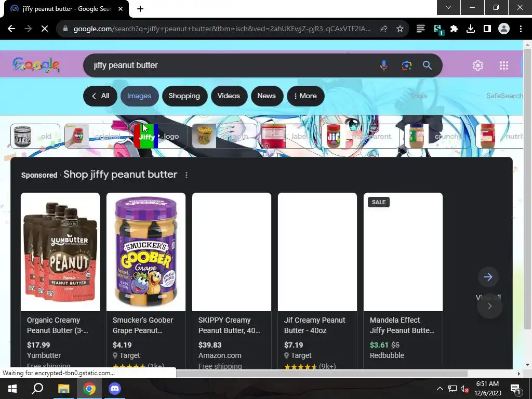532x399 pixels.
Task: Stop loading the page
Action: tap(45, 29)
